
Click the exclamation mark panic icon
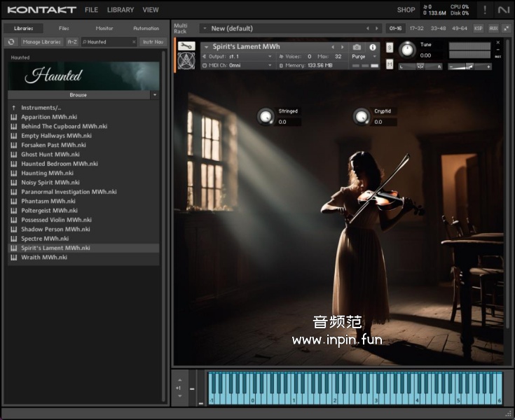click(484, 10)
